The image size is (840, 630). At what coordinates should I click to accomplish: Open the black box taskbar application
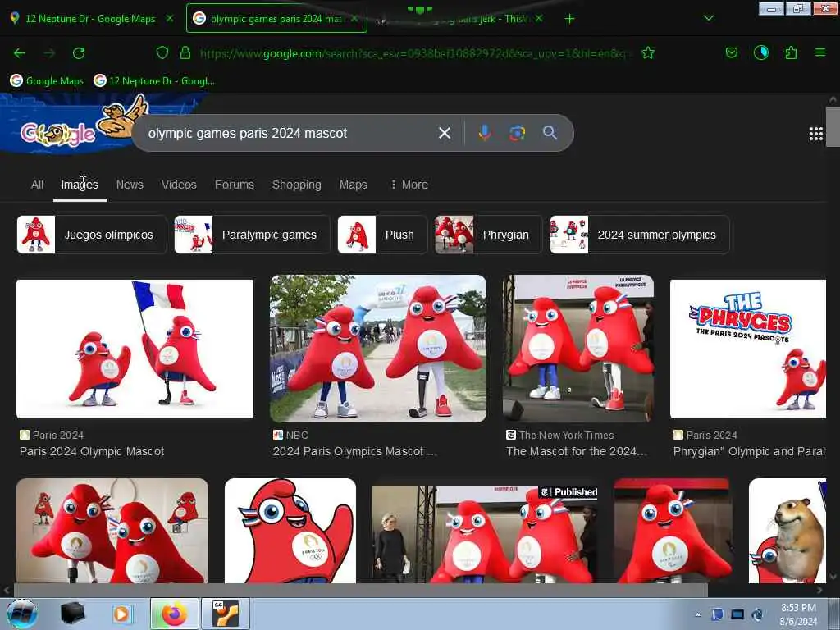[73, 614]
